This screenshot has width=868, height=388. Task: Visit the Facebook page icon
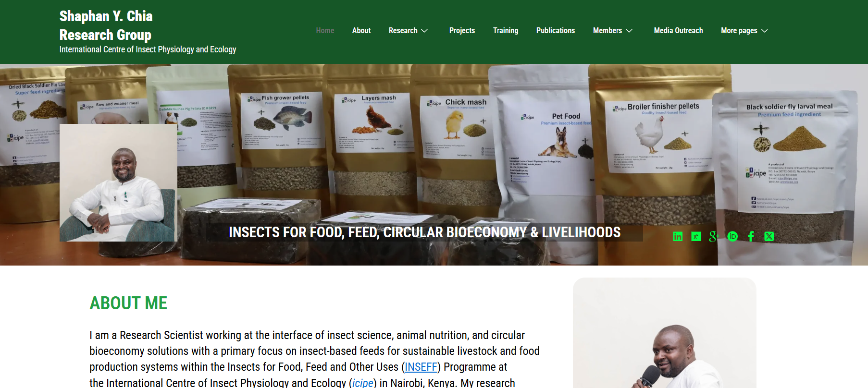pos(751,236)
